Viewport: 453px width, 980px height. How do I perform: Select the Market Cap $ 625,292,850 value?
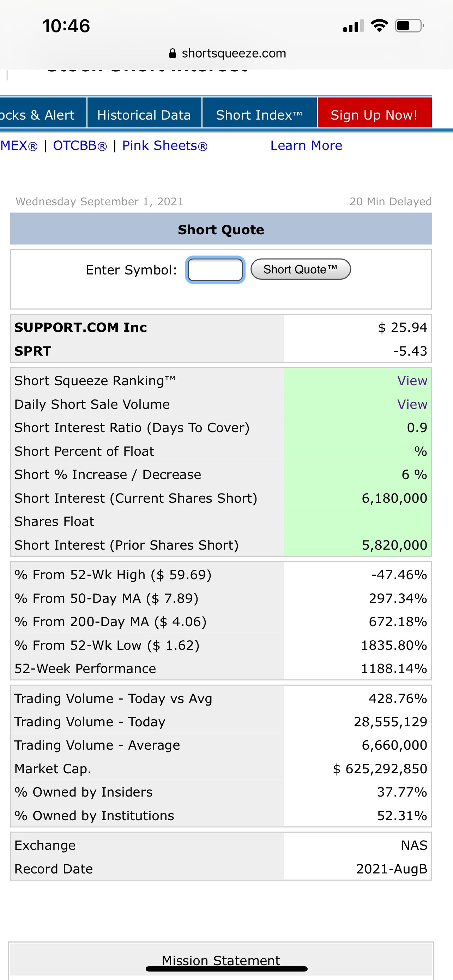(x=380, y=769)
